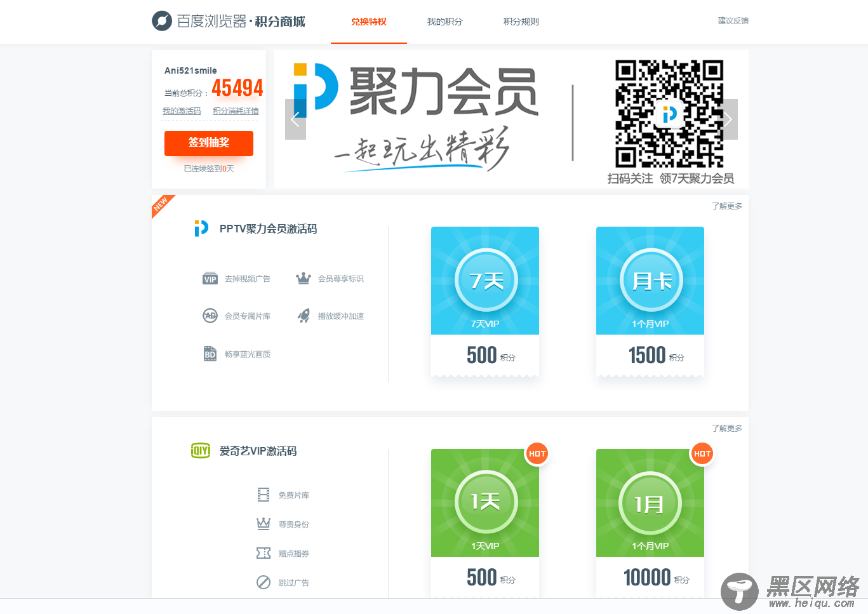The height and width of the screenshot is (614, 868).
Task: Click the VIP 去掉视频广告 icon
Action: [210, 279]
